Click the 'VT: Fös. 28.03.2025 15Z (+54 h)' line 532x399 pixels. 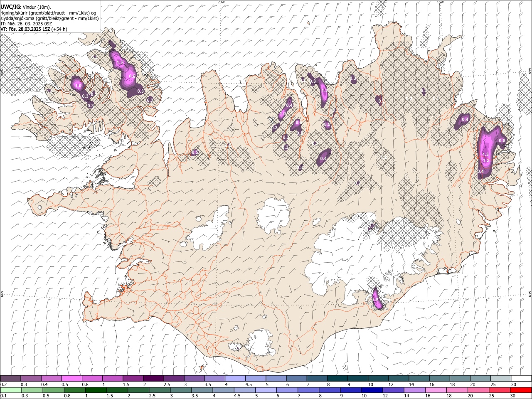(x=34, y=29)
